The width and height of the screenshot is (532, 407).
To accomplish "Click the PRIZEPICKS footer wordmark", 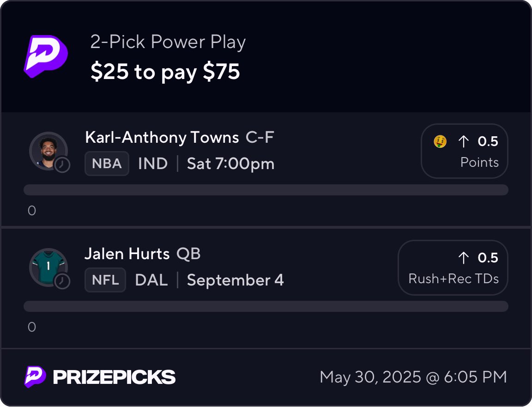I will click(x=114, y=377).
